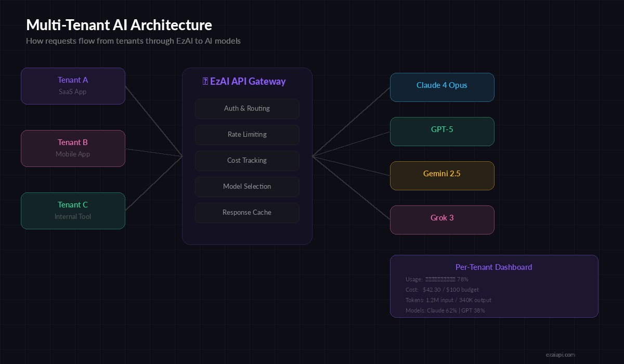
Task: Click the ezaiapi.com link
Action: pos(560,355)
